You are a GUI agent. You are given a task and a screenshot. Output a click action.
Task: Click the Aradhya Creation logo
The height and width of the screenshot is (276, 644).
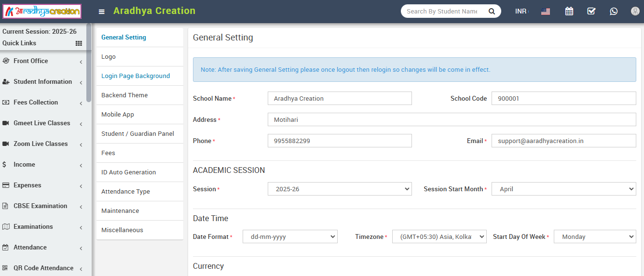42,11
